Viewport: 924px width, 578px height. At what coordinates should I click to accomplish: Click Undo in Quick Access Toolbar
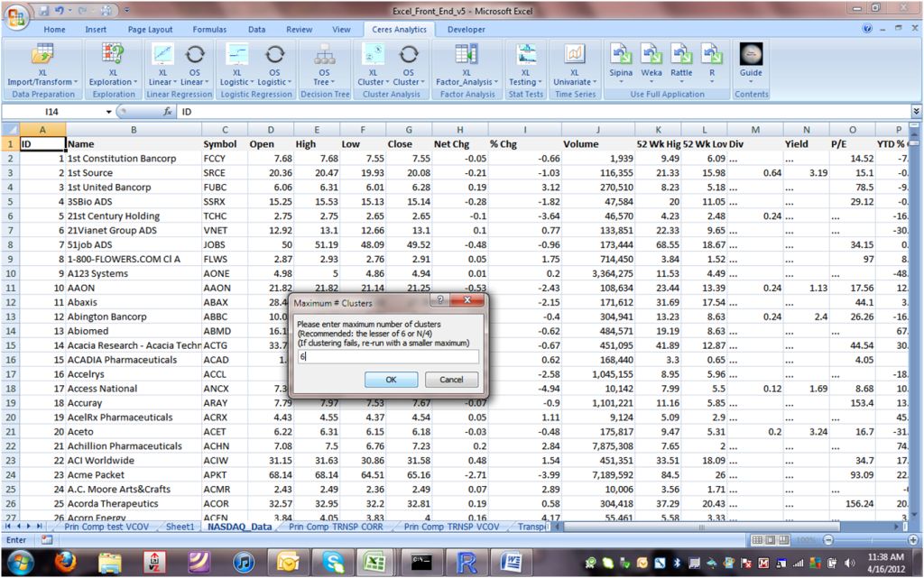59,10
